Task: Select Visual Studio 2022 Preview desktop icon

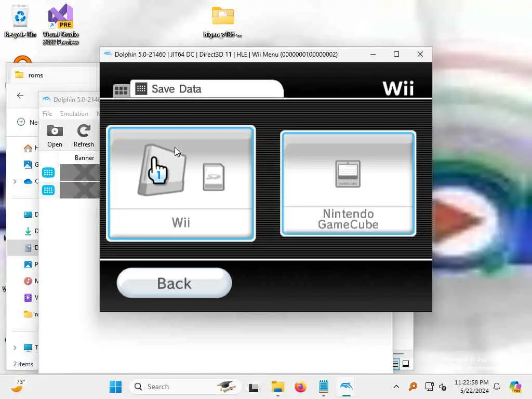Action: tap(61, 24)
